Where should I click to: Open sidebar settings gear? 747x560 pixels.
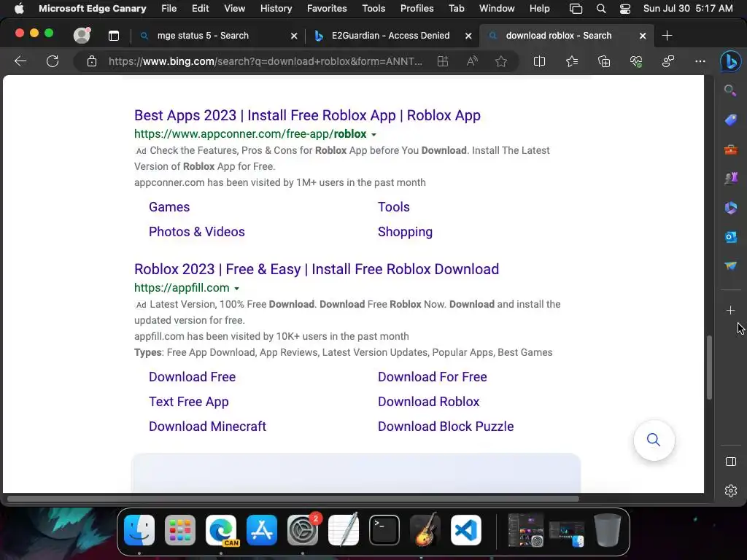pos(730,491)
